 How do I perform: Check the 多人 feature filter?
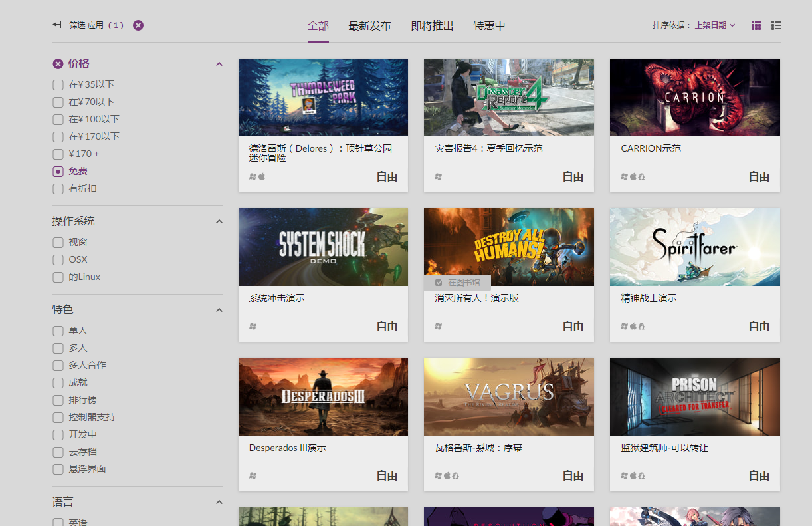[58, 348]
